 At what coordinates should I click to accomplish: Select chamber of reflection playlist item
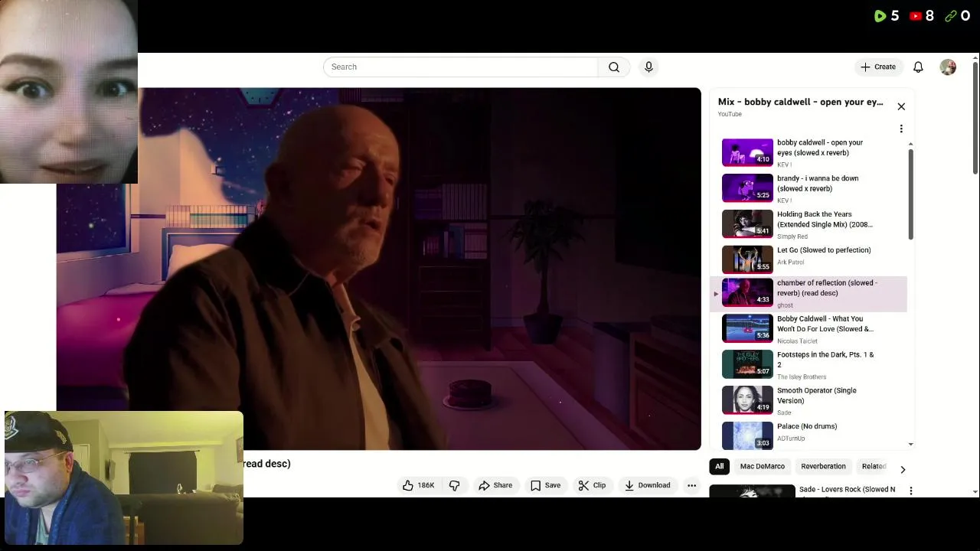pos(808,294)
